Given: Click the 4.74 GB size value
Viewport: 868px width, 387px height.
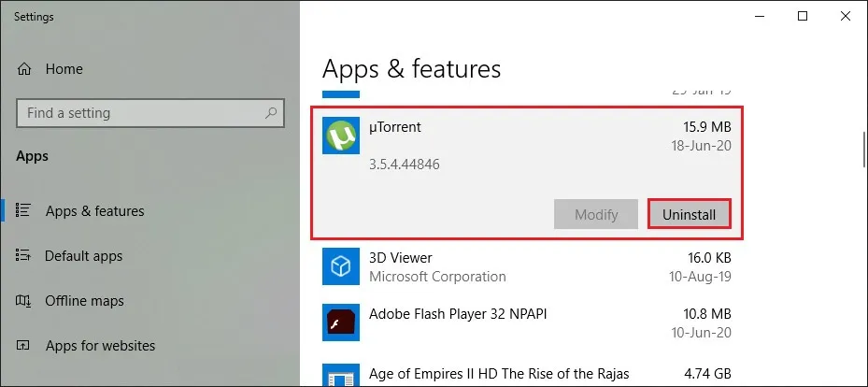Looking at the screenshot, I should coord(708,374).
